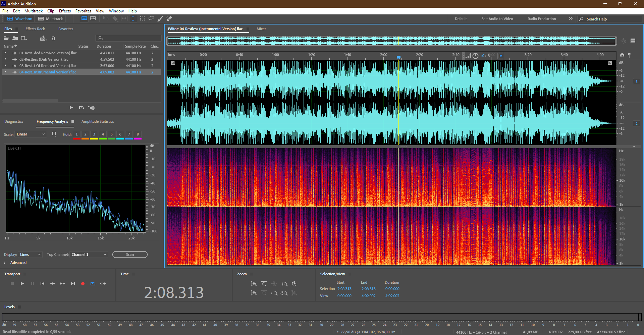Switch to Multitrack view
Screen dimensions: 644x335
coord(51,19)
